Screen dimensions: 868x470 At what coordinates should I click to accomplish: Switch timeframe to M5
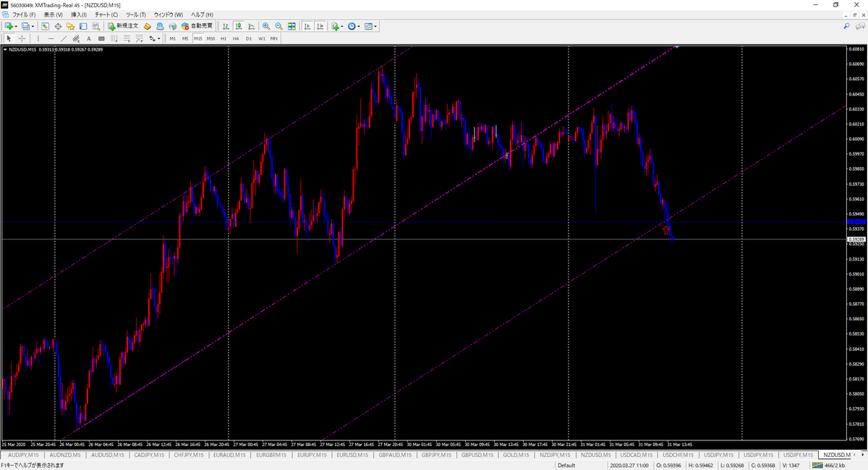tap(185, 38)
